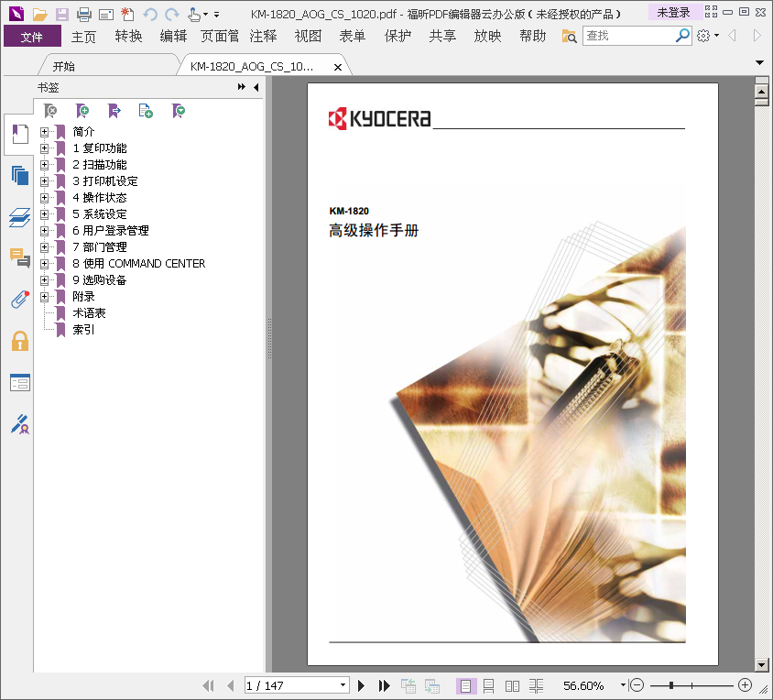Switch to the 注释 ribbon tab
Image resolution: width=773 pixels, height=700 pixels.
pos(263,36)
